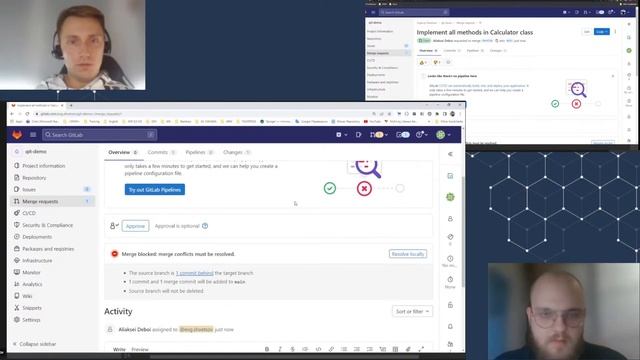Collapse the right sidebar with chevrons
Viewport: 640px width, 360px height.
pyautogui.click(x=450, y=154)
